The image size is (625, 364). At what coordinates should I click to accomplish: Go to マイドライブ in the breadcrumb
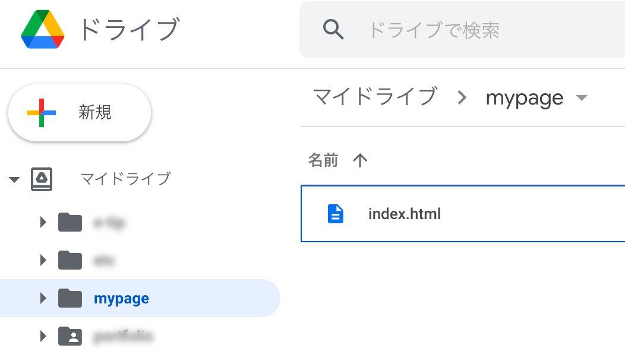375,97
